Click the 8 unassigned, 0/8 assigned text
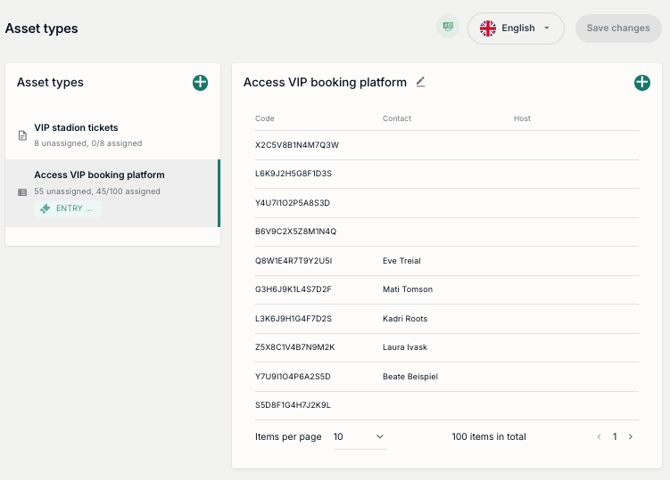670x480 pixels. [x=88, y=143]
